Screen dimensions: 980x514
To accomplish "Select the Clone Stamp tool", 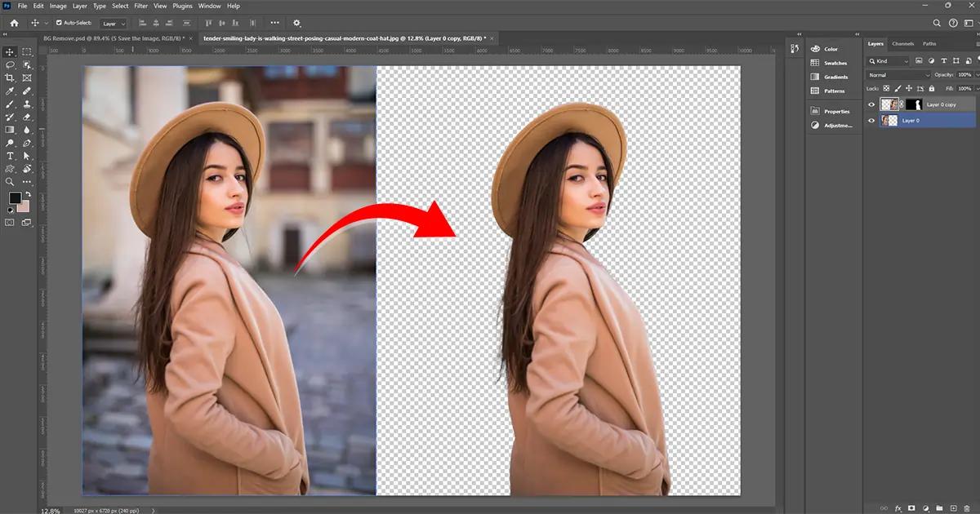I will 26,104.
